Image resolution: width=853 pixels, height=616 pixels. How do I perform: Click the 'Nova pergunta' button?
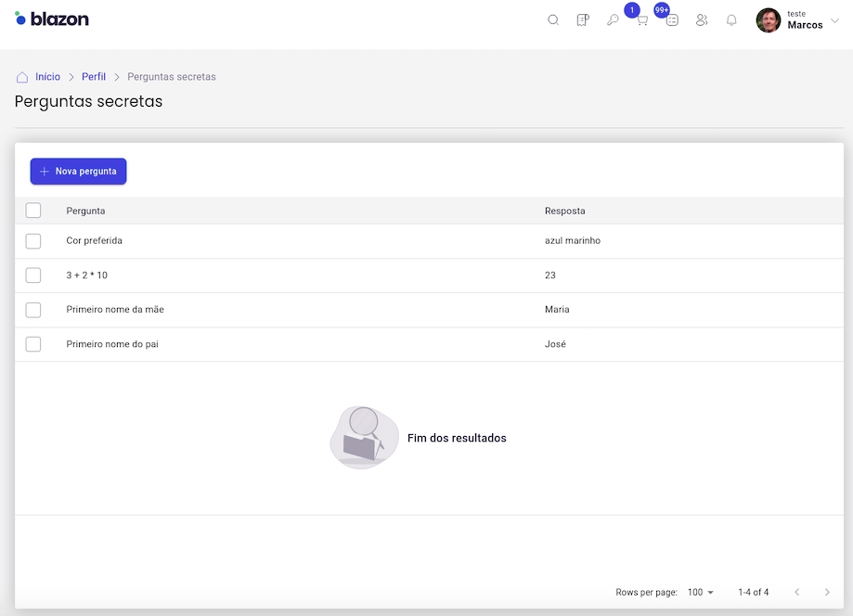[78, 172]
